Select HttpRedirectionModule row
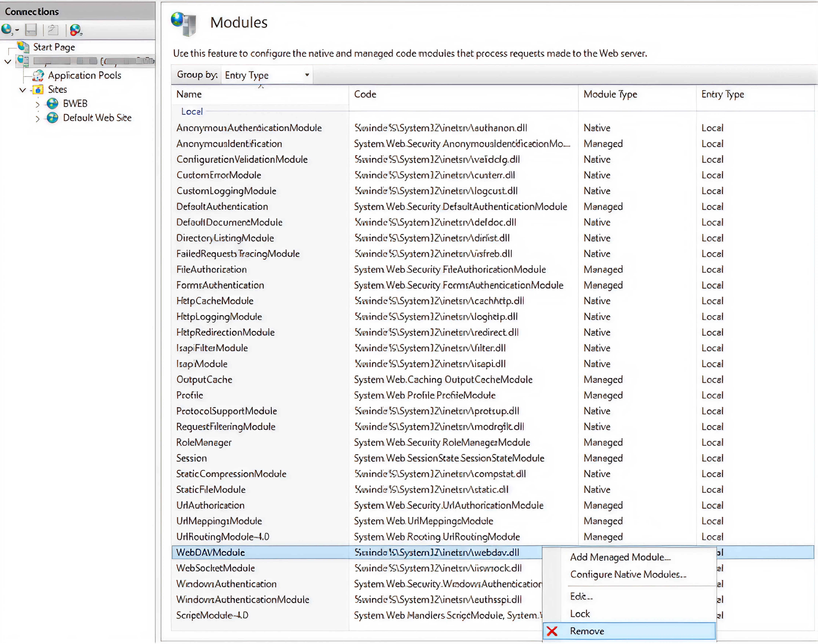This screenshot has width=818, height=644. pos(493,333)
